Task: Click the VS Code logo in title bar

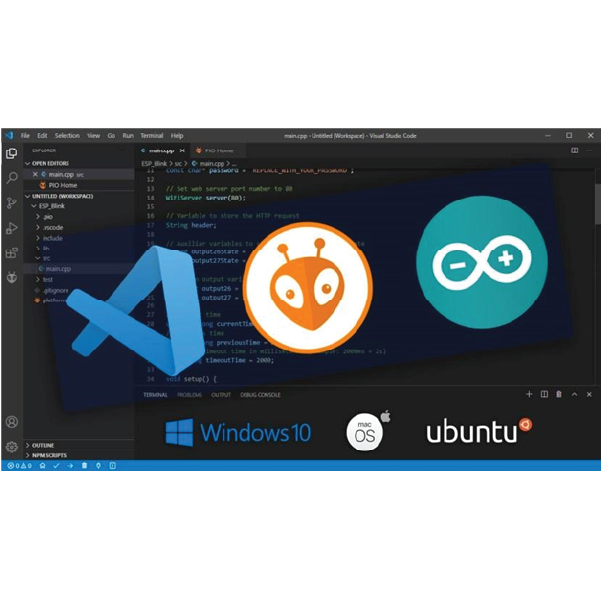Action: click(9, 135)
